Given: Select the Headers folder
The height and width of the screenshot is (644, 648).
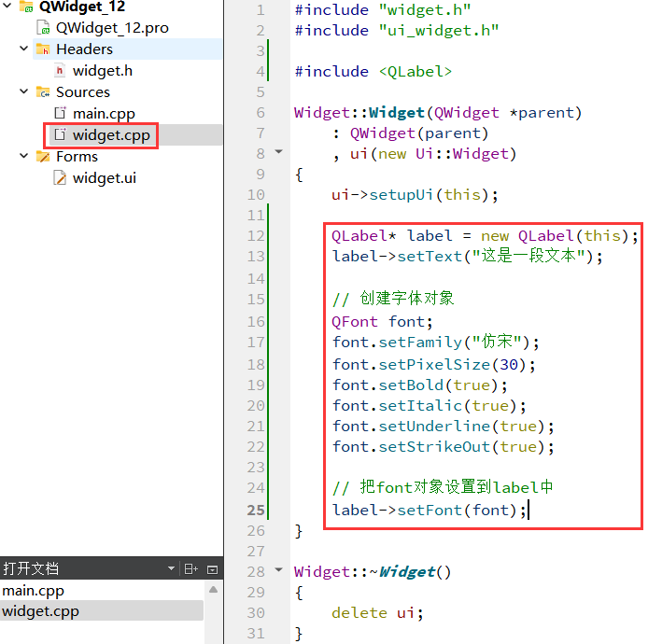Looking at the screenshot, I should [x=84, y=49].
